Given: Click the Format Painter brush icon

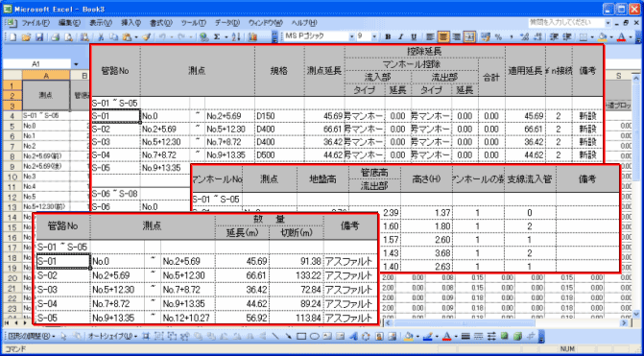Looking at the screenshot, I should 147,37.
